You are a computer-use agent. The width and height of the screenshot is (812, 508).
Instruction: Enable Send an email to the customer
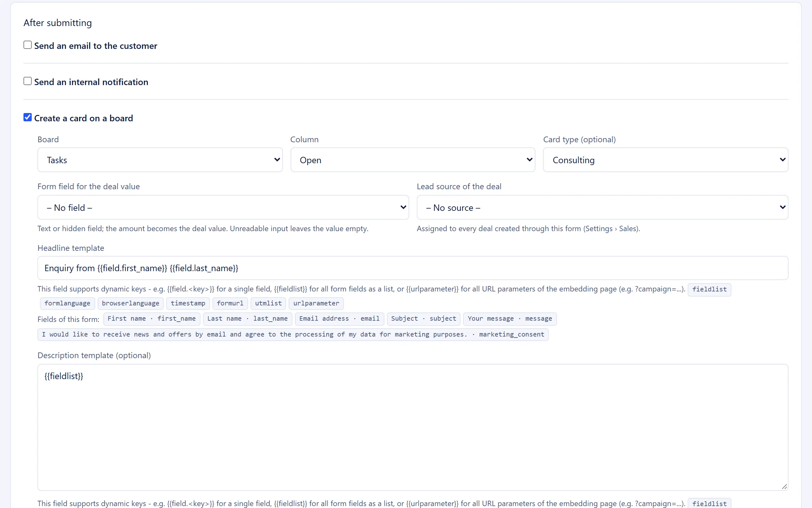pyautogui.click(x=28, y=45)
